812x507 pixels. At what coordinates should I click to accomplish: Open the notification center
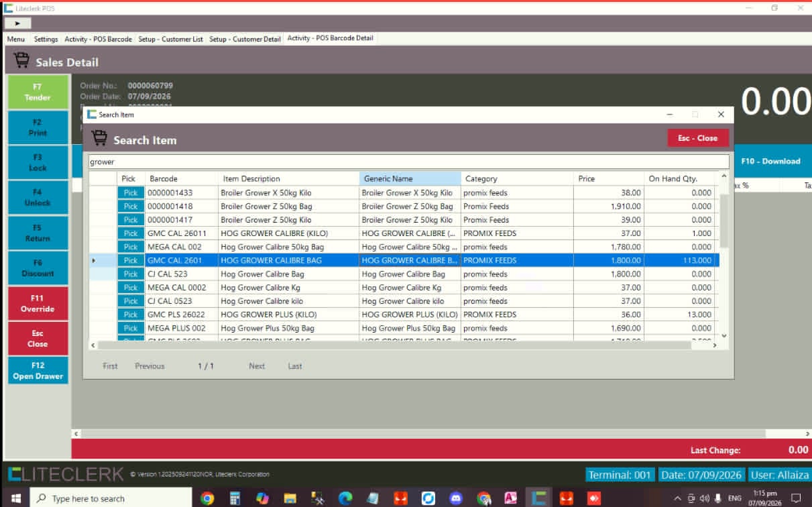[797, 498]
